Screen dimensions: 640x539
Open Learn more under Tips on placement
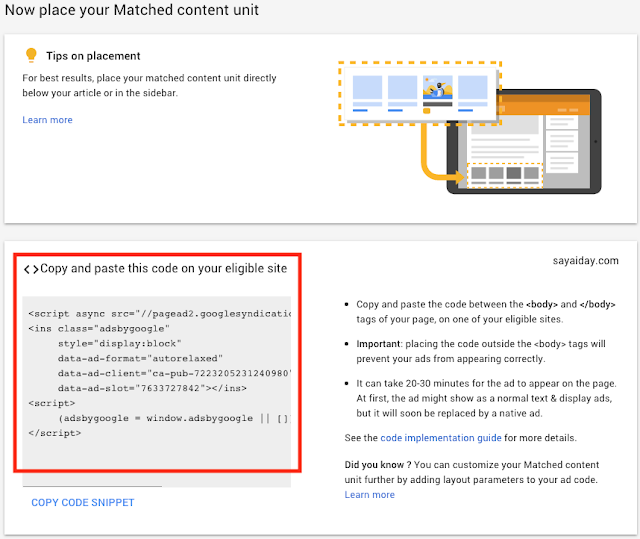pos(47,120)
